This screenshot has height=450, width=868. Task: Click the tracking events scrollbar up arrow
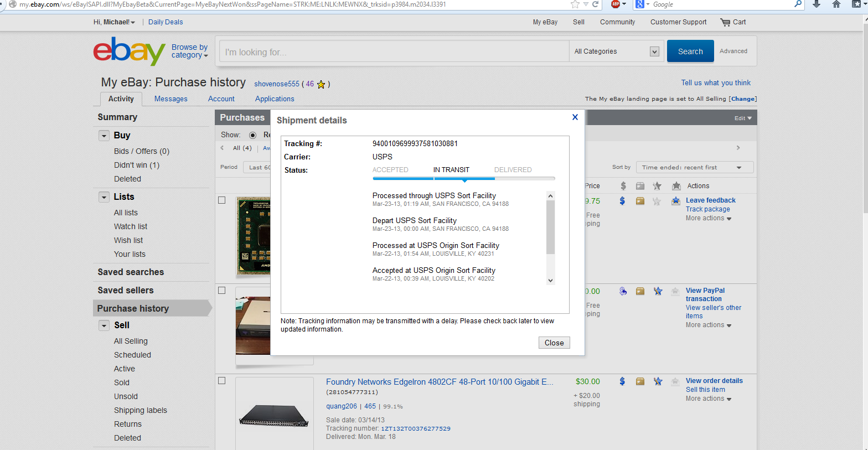(550, 196)
